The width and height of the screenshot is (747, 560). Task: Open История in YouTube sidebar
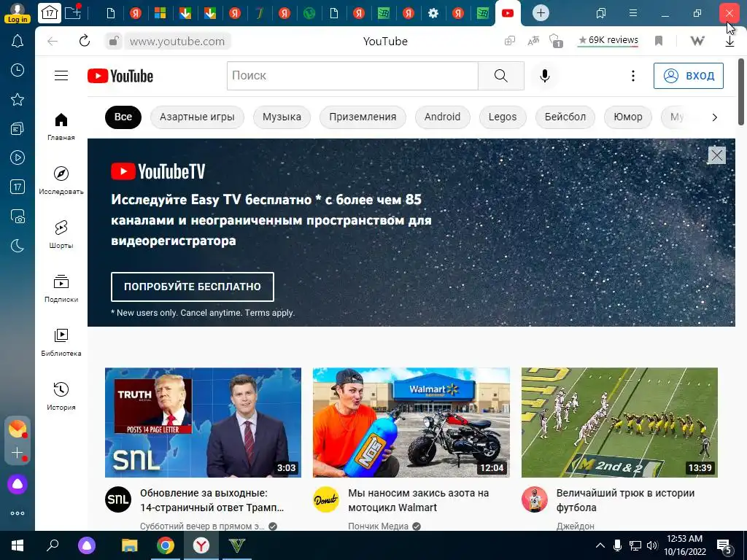click(61, 396)
